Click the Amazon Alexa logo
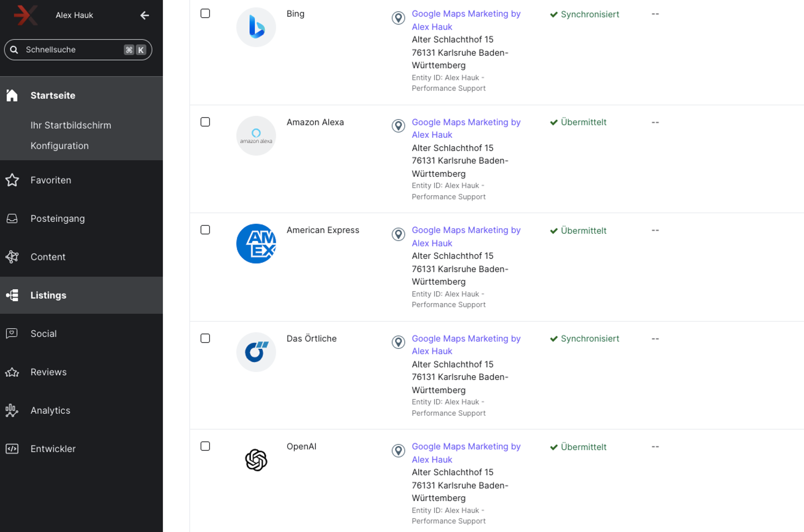 click(256, 136)
